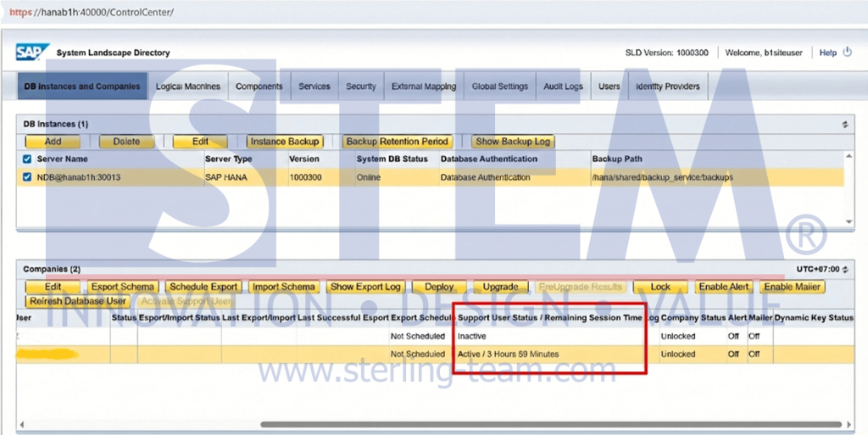Click Edit in Companies panel
Screen dimensions: 868x435
click(x=53, y=287)
